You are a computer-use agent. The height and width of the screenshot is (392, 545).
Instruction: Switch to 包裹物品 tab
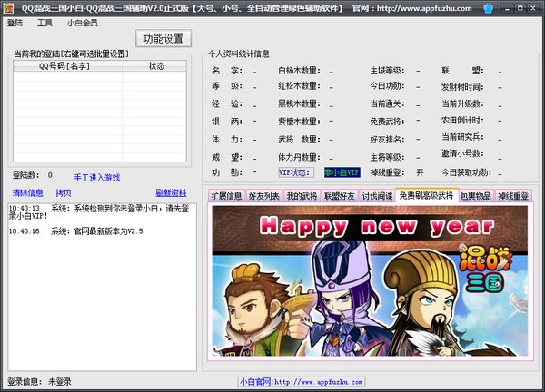pos(476,196)
